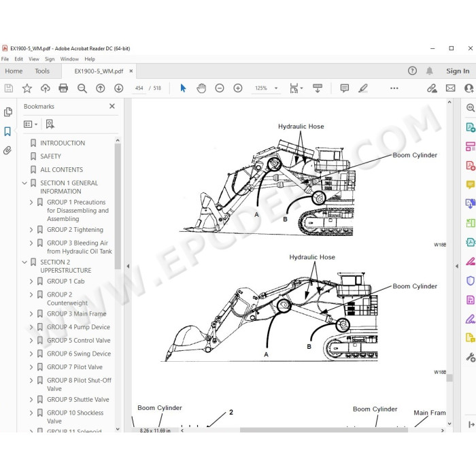Zoom in with plus icon
The height and width of the screenshot is (476, 476).
238,88
